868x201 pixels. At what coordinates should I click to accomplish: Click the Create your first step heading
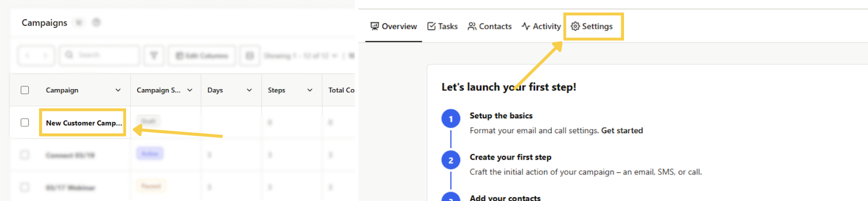510,157
